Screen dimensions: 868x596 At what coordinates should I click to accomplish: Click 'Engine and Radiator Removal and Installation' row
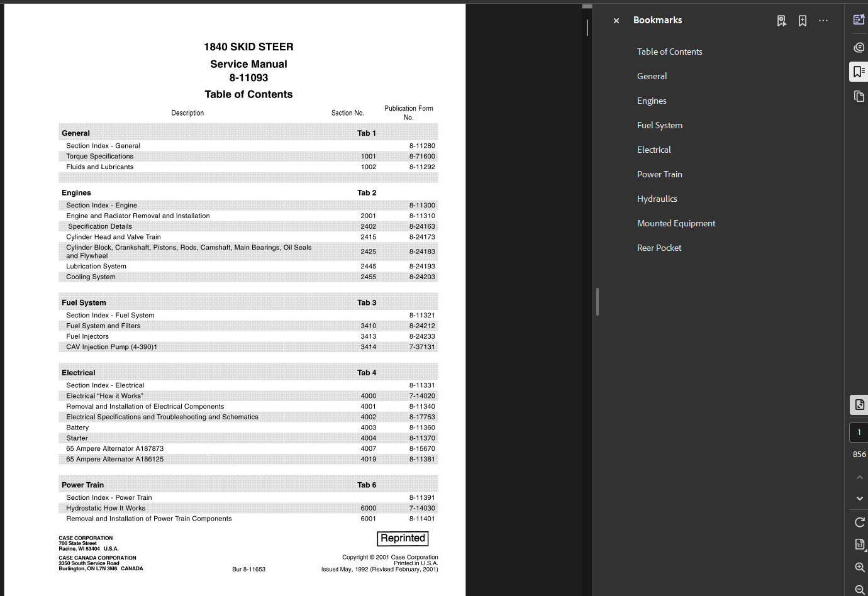click(x=248, y=216)
